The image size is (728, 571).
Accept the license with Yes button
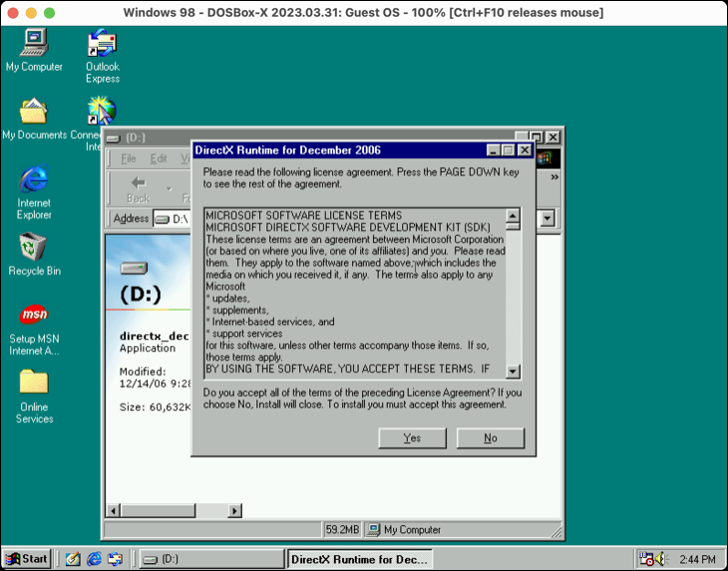click(x=412, y=438)
